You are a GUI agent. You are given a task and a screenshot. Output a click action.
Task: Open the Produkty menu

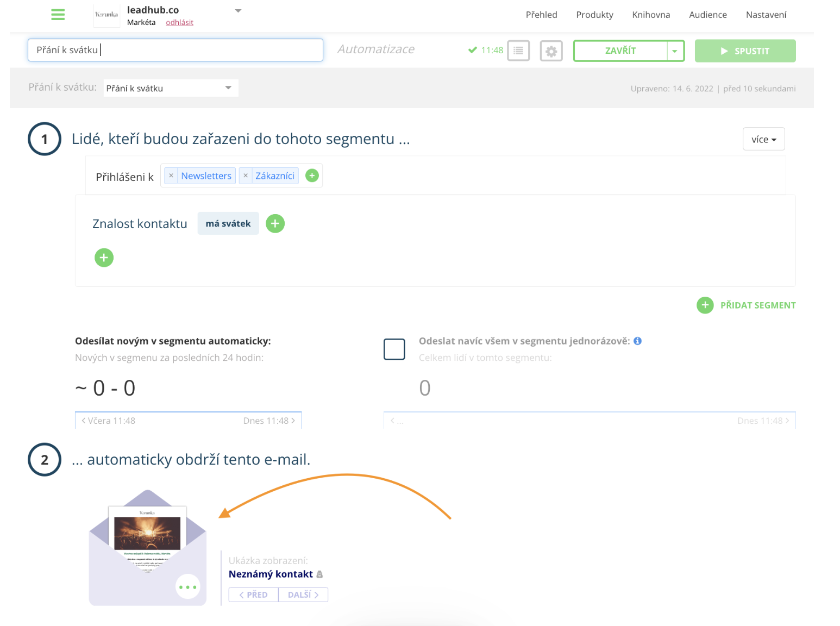tap(594, 15)
